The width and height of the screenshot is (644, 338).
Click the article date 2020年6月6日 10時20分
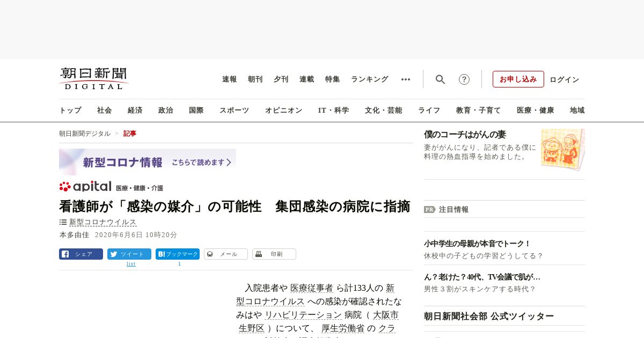(x=136, y=235)
